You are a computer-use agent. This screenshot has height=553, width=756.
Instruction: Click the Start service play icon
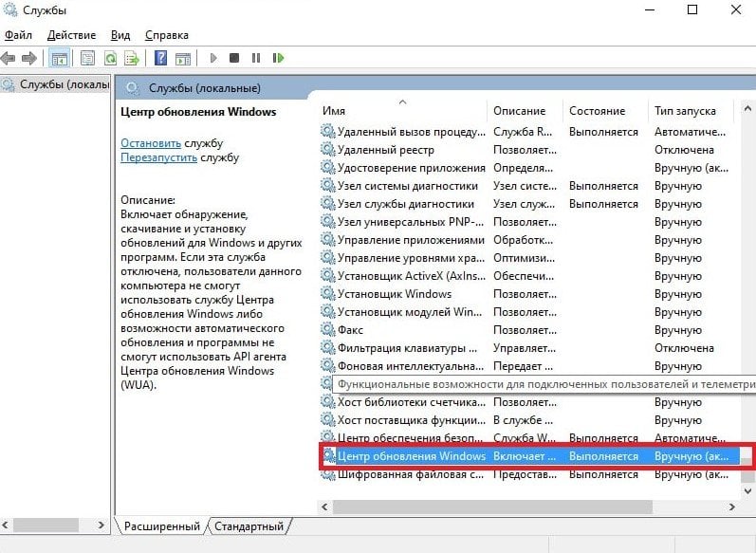pyautogui.click(x=213, y=59)
